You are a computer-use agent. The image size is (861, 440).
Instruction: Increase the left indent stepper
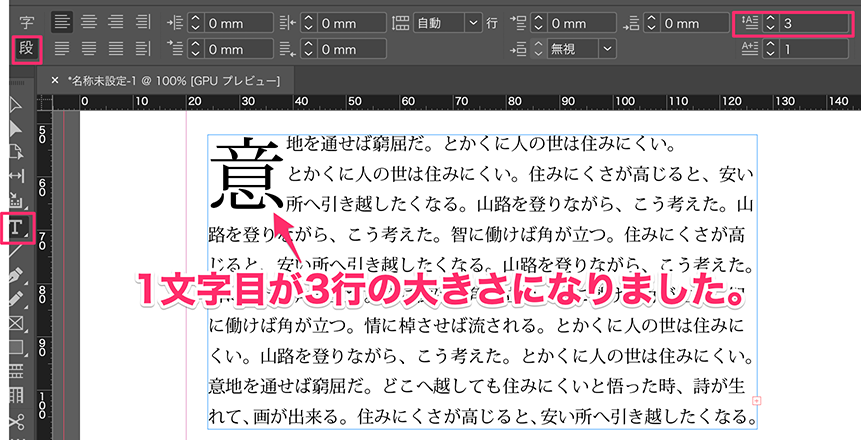(195, 19)
